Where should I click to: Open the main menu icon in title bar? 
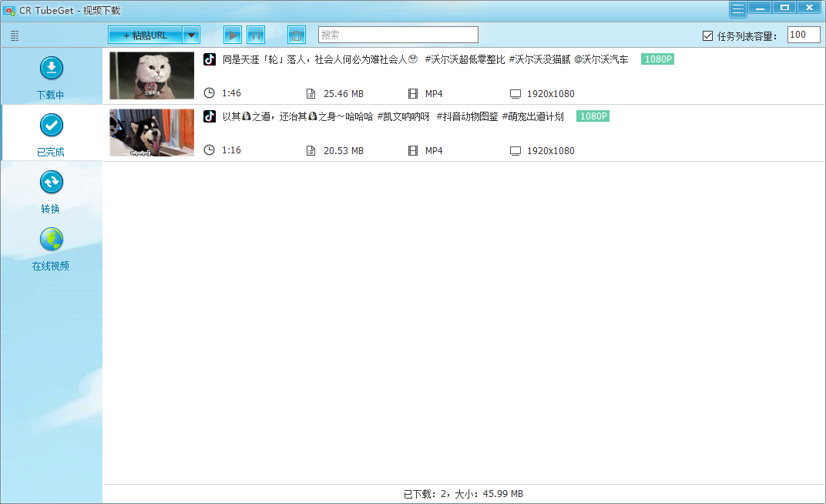point(738,8)
